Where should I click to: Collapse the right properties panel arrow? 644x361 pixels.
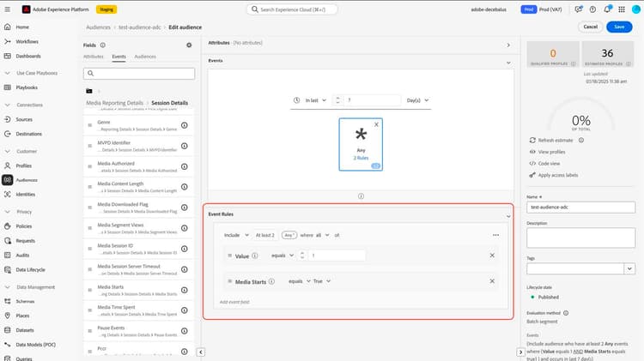tap(520, 352)
